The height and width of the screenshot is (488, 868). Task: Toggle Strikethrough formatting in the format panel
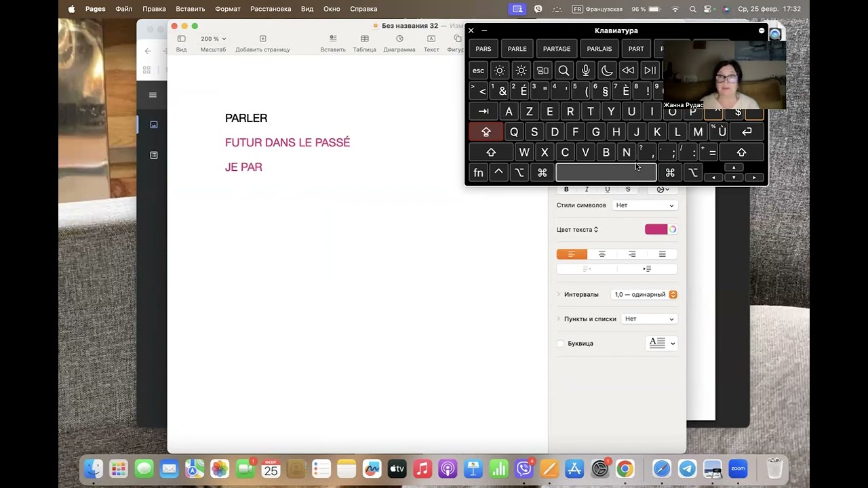coord(628,190)
